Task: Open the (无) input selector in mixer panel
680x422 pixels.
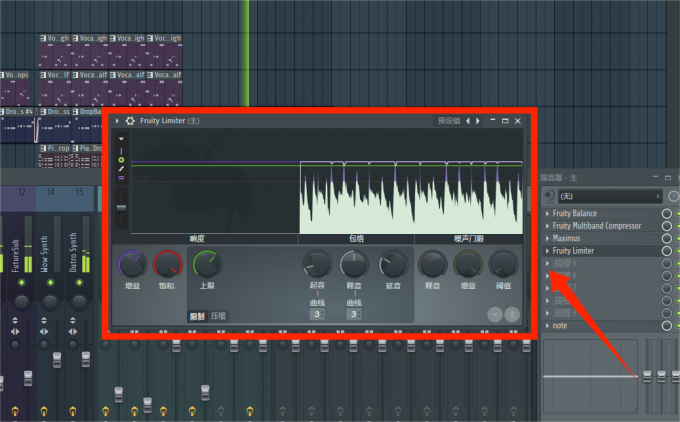Action: coord(610,196)
